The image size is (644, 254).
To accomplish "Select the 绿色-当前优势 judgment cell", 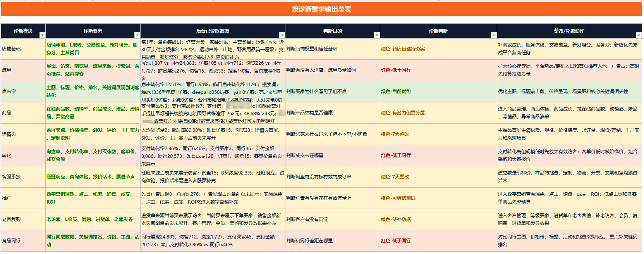I will (438, 92).
